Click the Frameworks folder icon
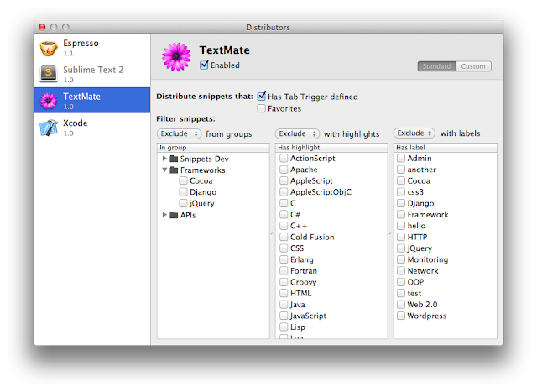The height and width of the screenshot is (392, 537). click(174, 170)
